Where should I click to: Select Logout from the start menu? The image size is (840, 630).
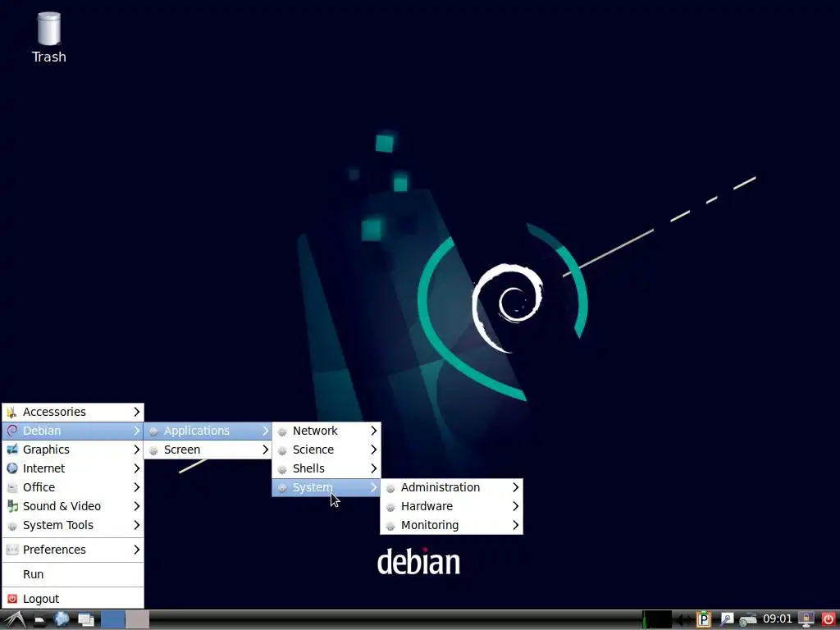[x=73, y=599]
